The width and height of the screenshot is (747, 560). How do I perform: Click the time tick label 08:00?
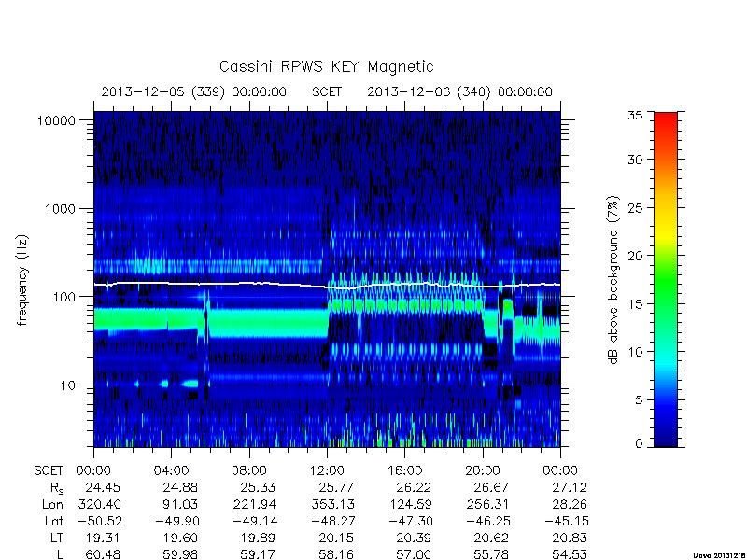[x=249, y=470]
